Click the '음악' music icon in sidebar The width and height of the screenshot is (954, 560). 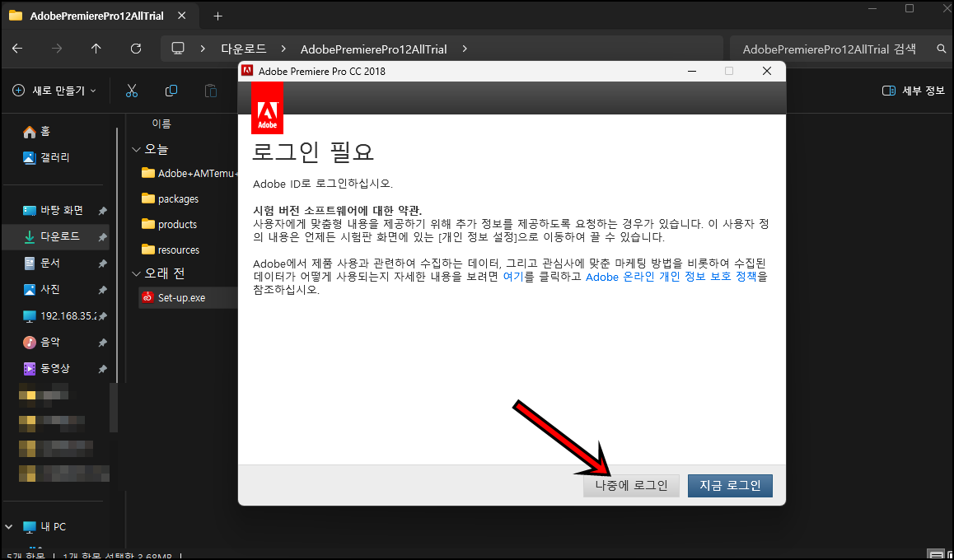(29, 343)
